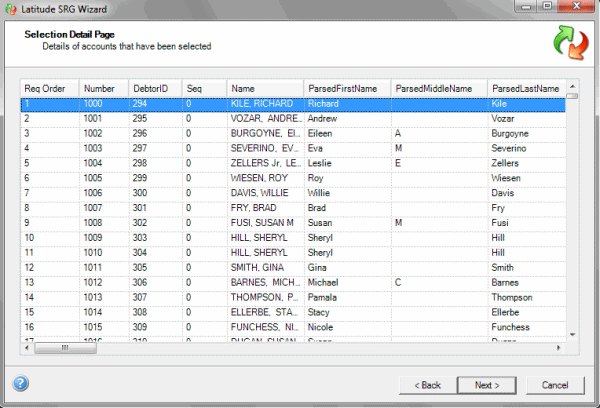Select the FRY, BRAD name cell
This screenshot has height=408, width=600.
[x=266, y=208]
